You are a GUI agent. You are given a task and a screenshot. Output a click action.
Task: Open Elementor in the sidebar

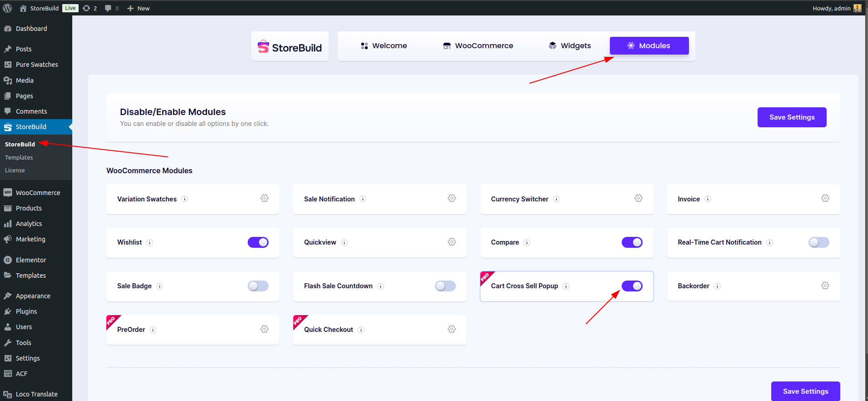36,260
